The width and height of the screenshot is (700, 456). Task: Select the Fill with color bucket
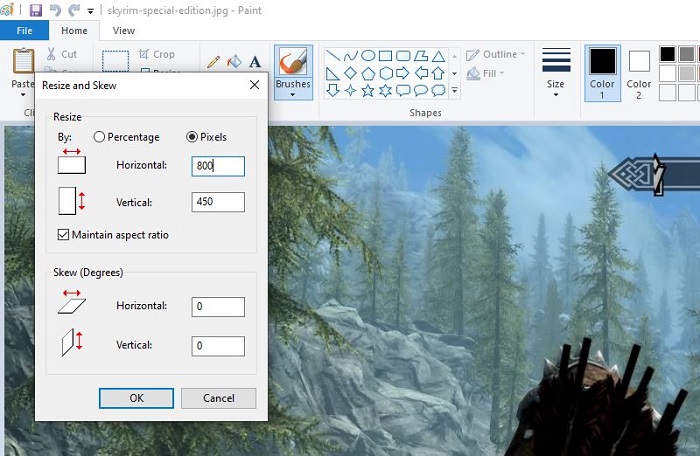pyautogui.click(x=234, y=62)
